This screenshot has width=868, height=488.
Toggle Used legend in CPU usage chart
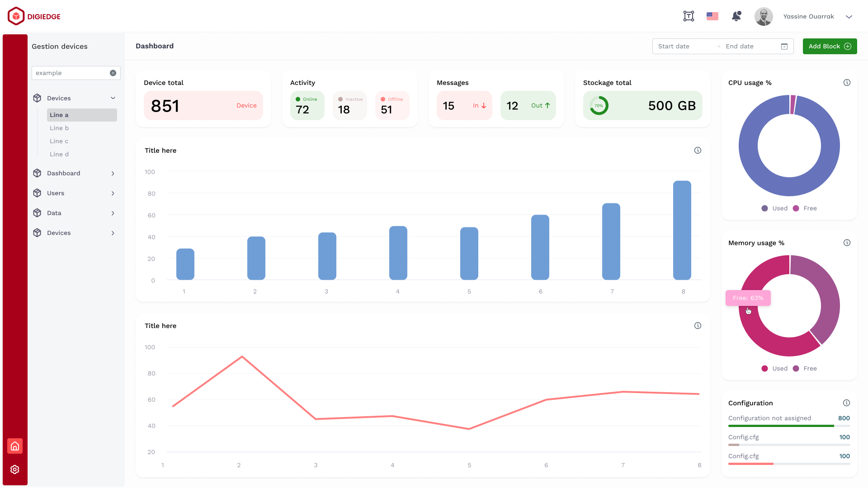774,208
